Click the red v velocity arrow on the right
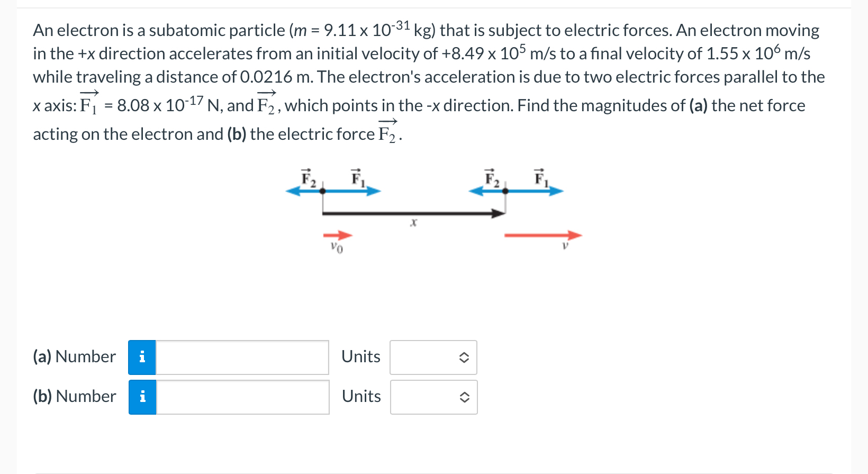 pyautogui.click(x=542, y=235)
